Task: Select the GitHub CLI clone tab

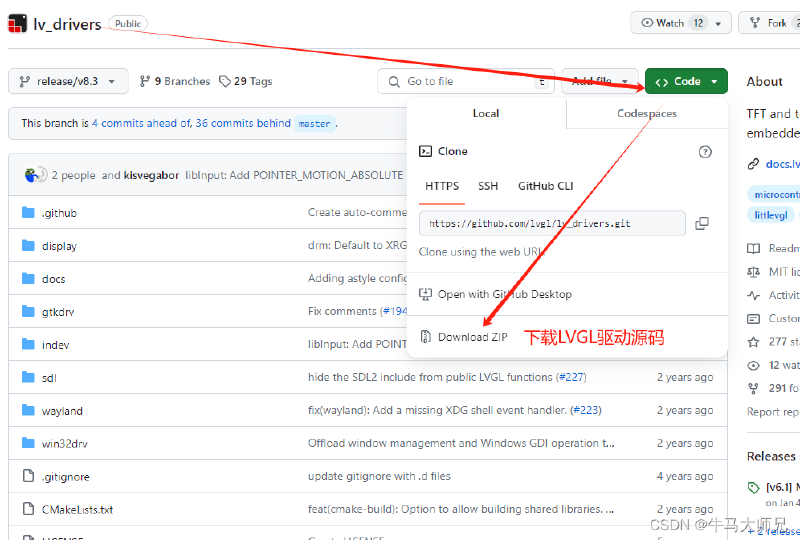Action: tap(545, 186)
